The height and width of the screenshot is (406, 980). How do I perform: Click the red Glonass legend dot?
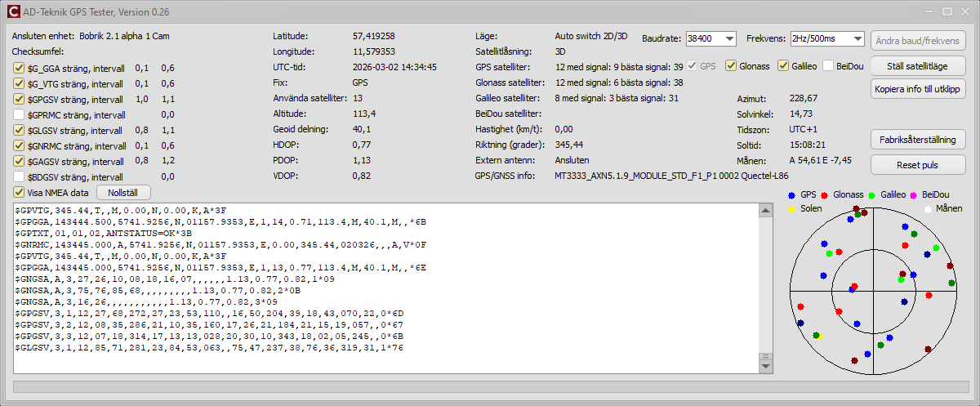[x=825, y=195]
